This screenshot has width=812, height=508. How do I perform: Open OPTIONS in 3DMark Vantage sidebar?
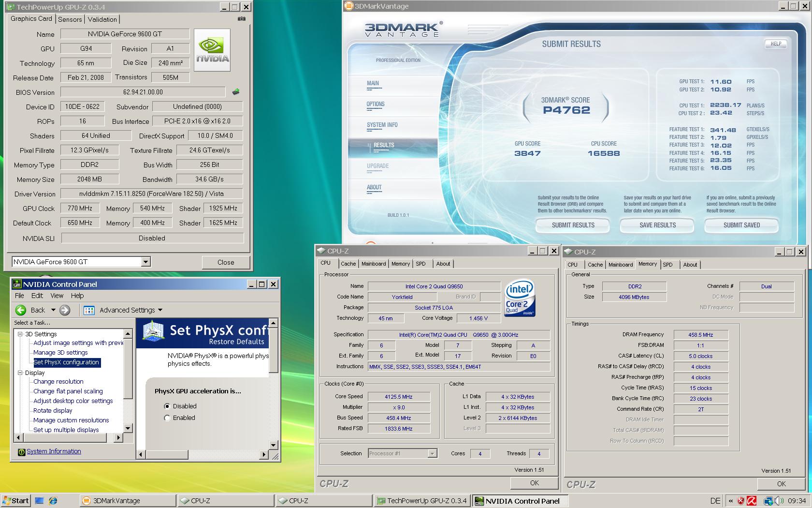(x=376, y=105)
